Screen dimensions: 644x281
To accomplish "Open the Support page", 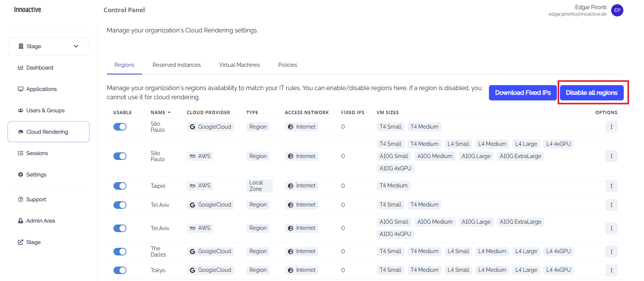I will coord(36,199).
